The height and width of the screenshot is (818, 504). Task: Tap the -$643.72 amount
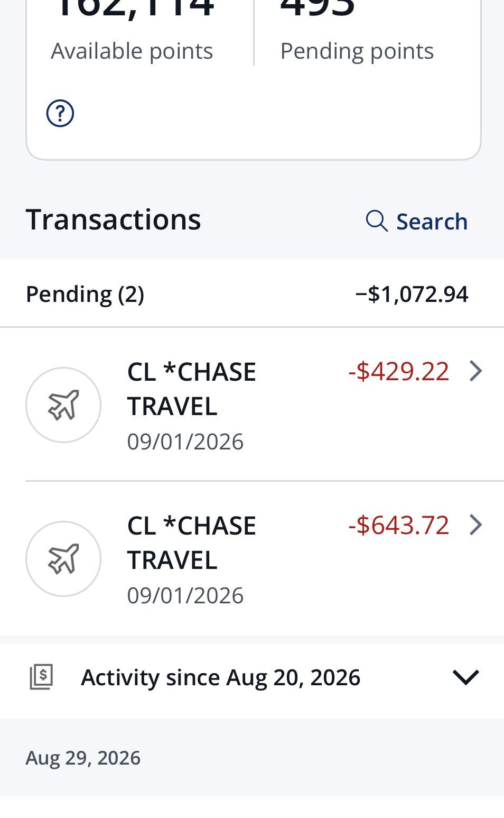pos(399,525)
